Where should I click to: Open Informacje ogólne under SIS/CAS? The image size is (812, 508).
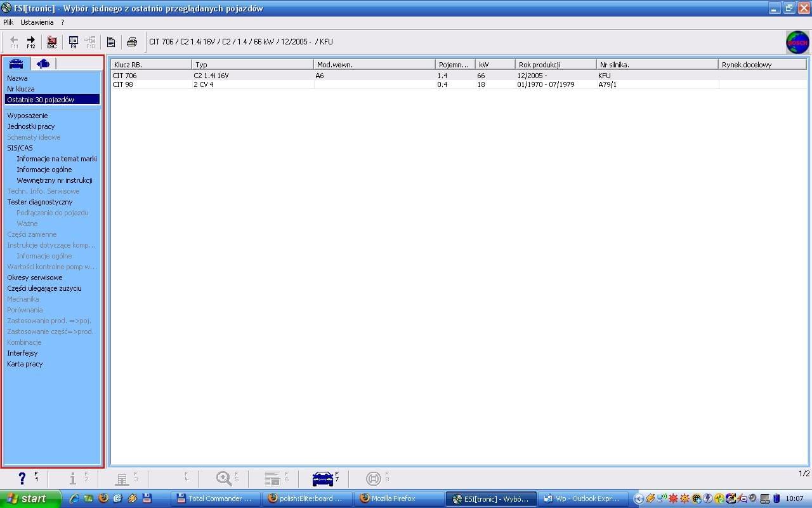click(44, 170)
